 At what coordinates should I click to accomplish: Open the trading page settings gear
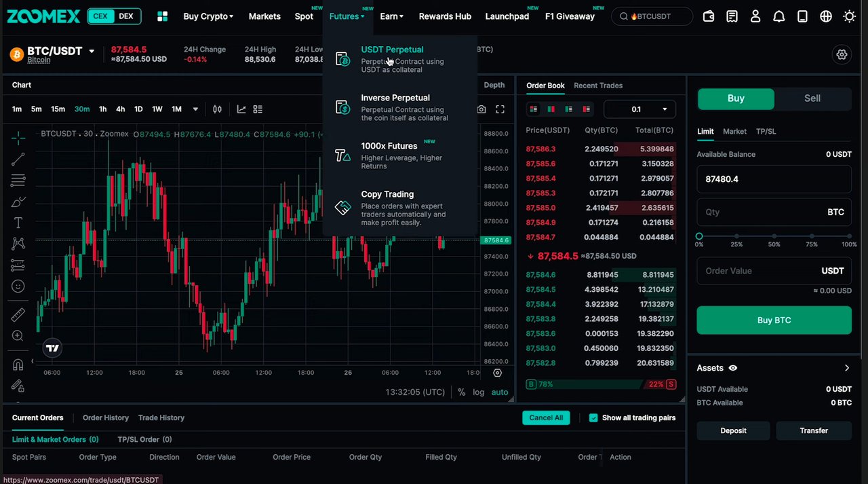pos(842,54)
